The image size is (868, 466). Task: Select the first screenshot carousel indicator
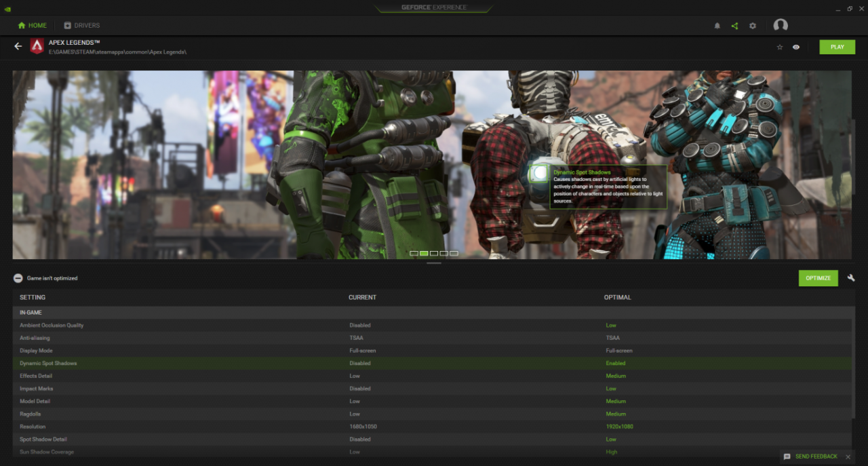click(414, 253)
